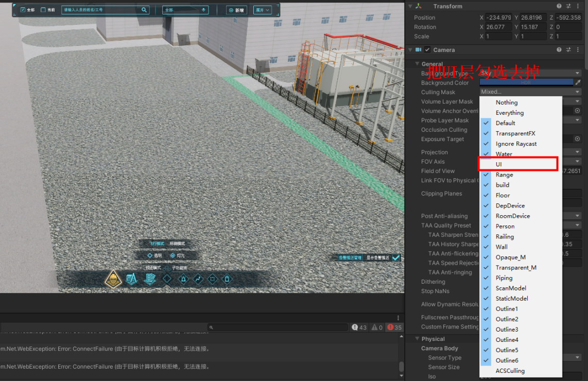Viewport: 588px width, 381px height.
Task: Select the helmet avatar icon in the bottom toolbar
Action: (114, 279)
